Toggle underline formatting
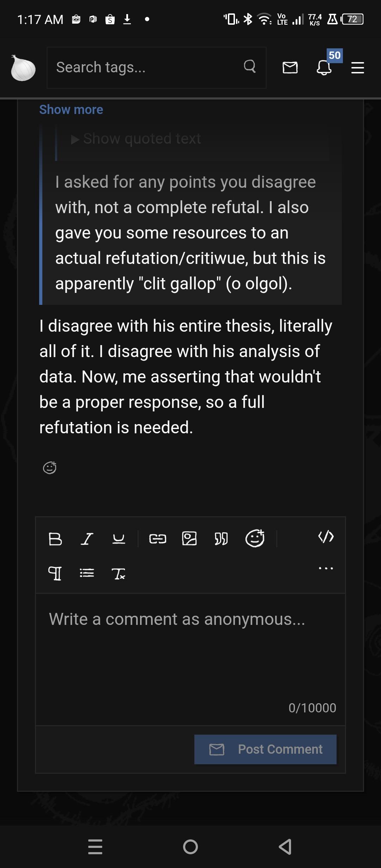The image size is (381, 868). click(x=119, y=539)
